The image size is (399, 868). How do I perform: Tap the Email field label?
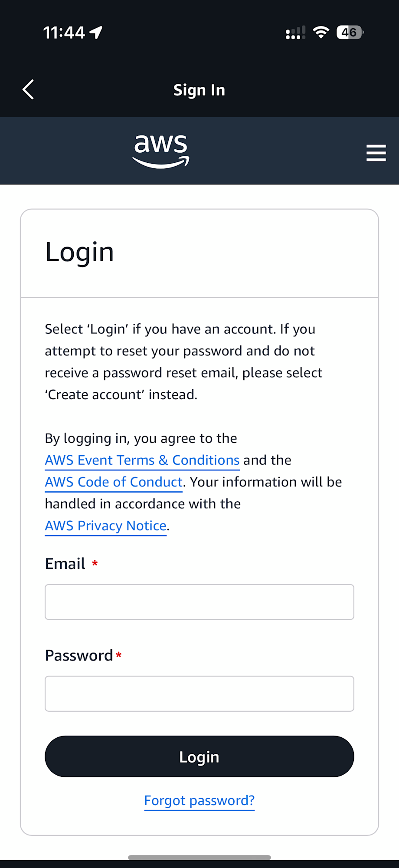(x=65, y=564)
